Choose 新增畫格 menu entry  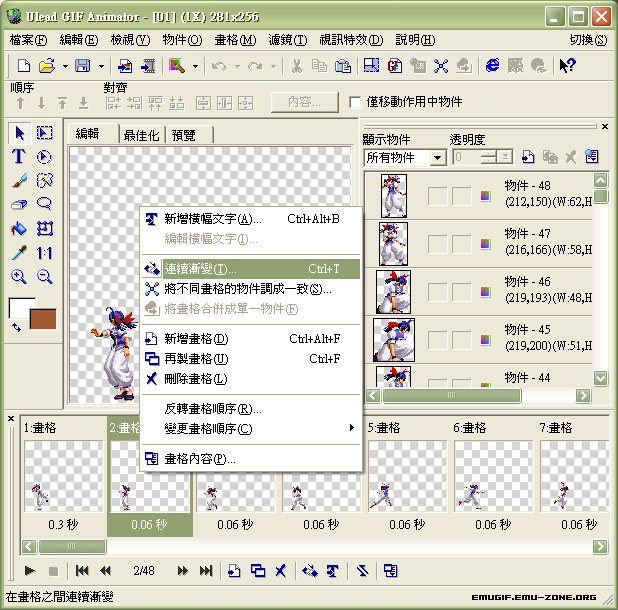point(251,338)
